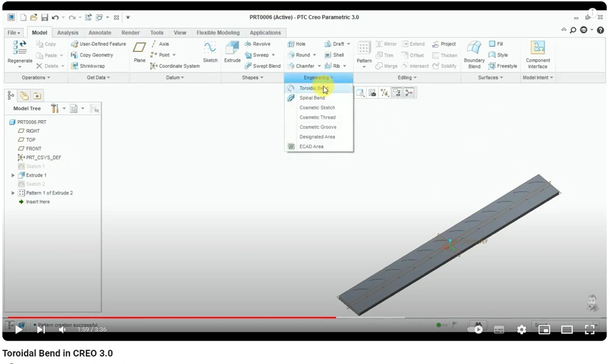Select Copy Geometry
This screenshot has height=364, width=610.
[92, 55]
